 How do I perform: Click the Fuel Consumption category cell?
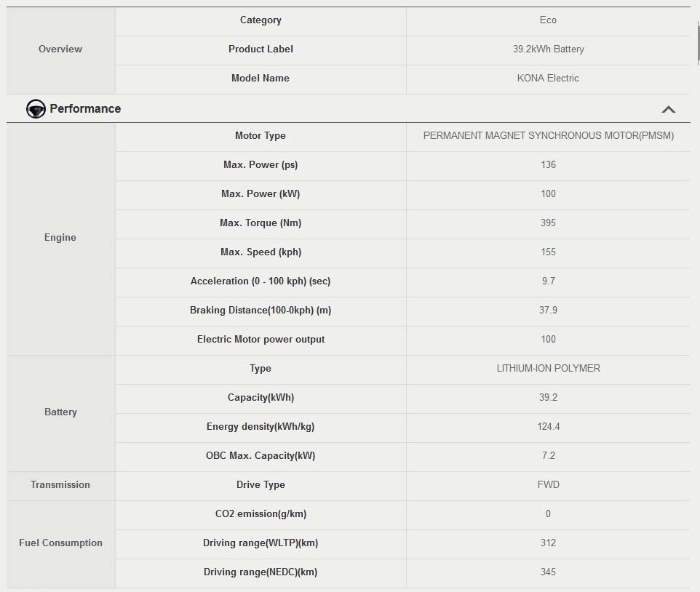[x=60, y=543]
